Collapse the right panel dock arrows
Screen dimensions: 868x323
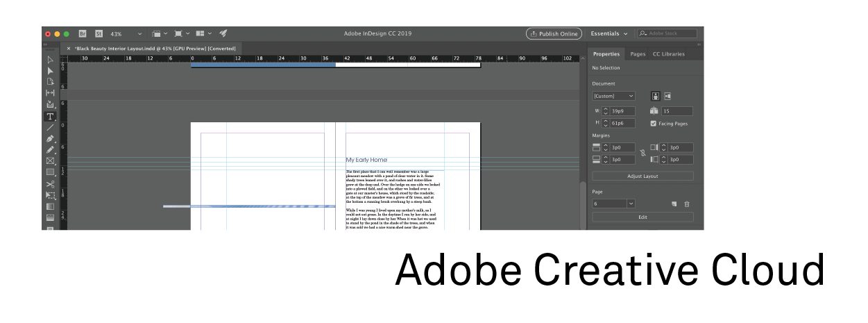(699, 44)
